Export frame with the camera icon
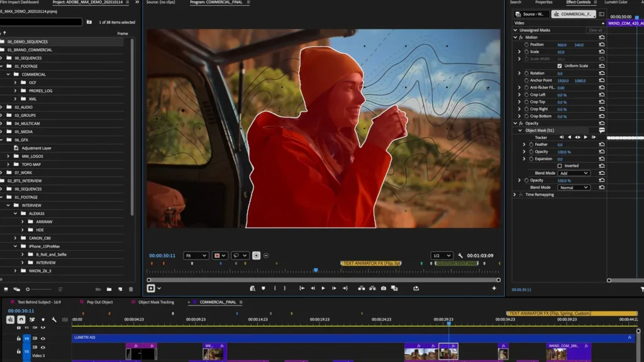The height and width of the screenshot is (362, 644). tap(384, 288)
